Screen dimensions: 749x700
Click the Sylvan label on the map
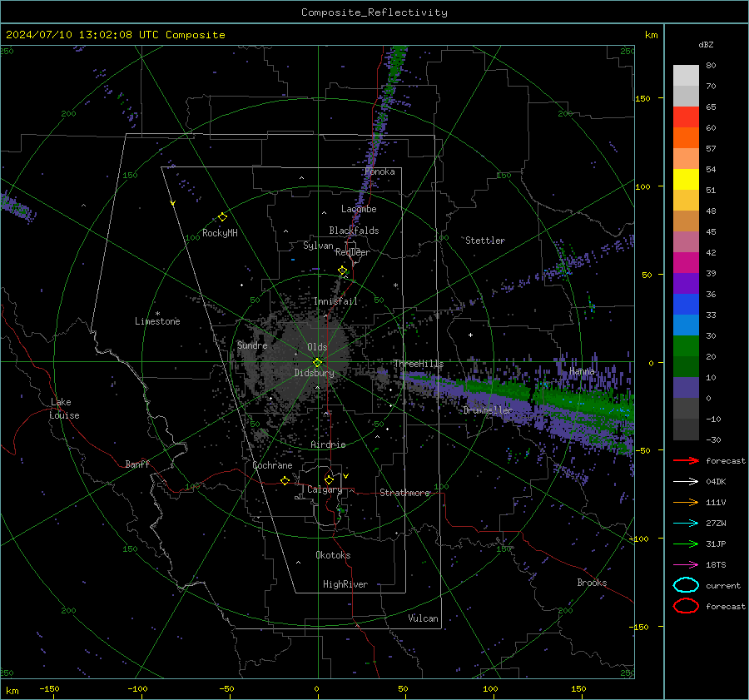pos(318,246)
